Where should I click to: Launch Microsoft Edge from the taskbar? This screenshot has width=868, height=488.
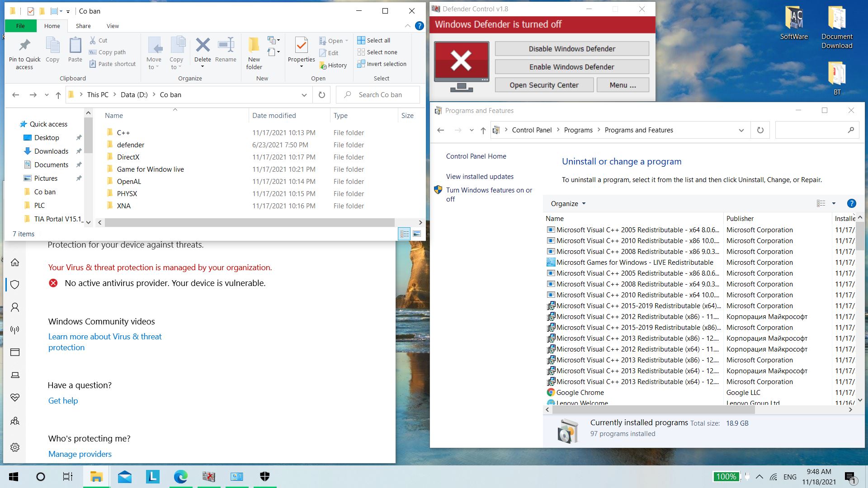[181, 476]
